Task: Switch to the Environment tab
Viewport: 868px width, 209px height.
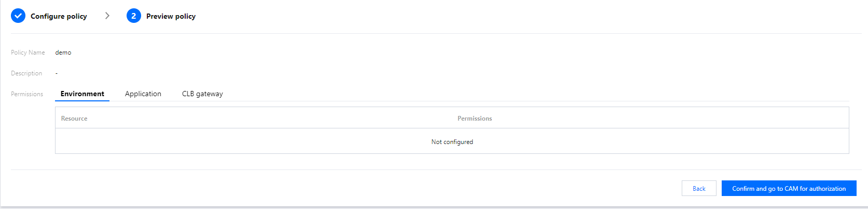Action: 82,94
